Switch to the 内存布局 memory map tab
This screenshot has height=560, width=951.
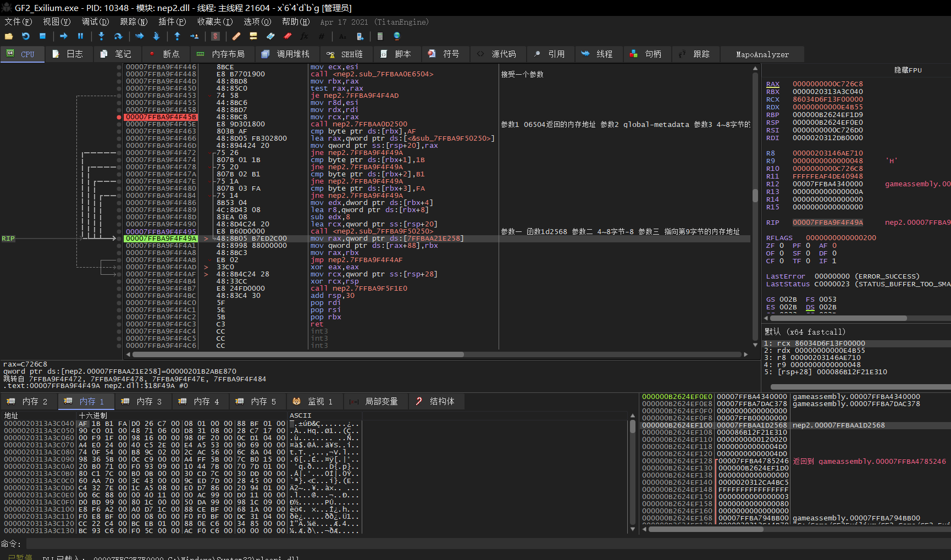coord(222,54)
